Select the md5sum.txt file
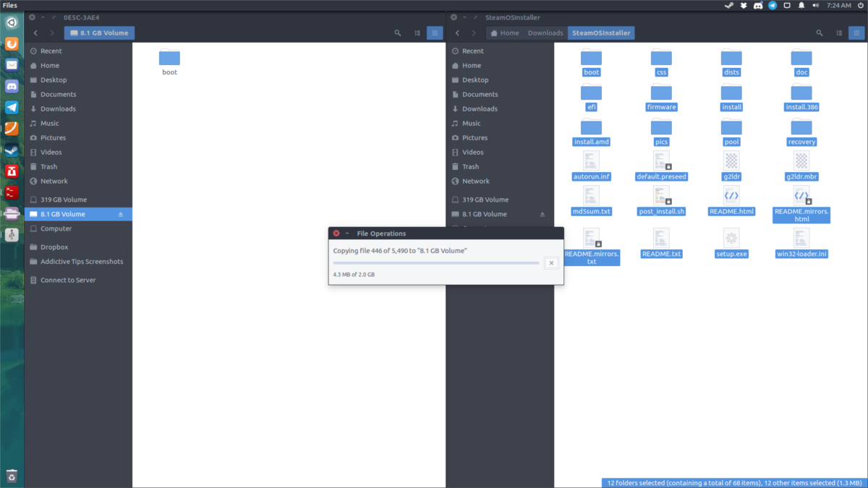Screen dimensions: 868x488 [x=591, y=201]
